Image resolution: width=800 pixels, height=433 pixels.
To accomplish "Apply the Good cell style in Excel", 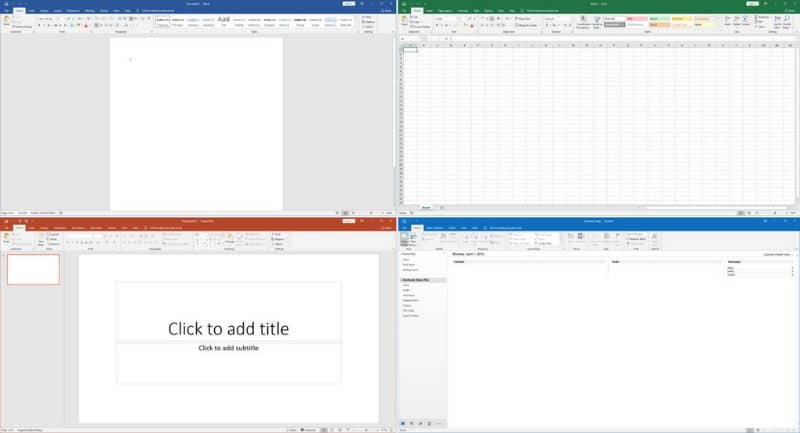I will (x=659, y=19).
